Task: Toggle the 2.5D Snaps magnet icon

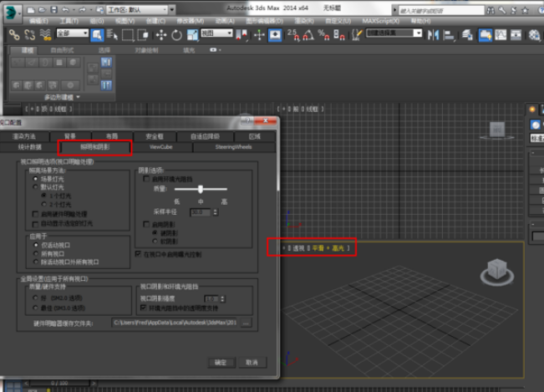Action: pyautogui.click(x=293, y=35)
